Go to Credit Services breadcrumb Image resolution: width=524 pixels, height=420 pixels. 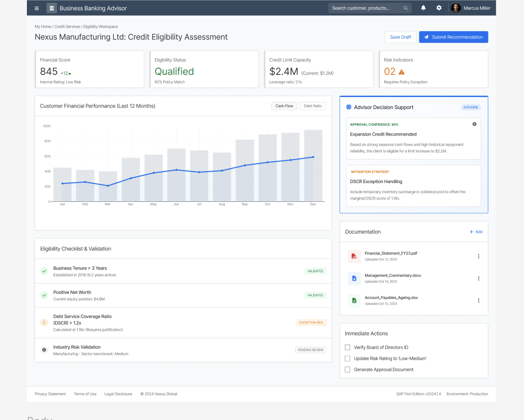click(x=67, y=27)
